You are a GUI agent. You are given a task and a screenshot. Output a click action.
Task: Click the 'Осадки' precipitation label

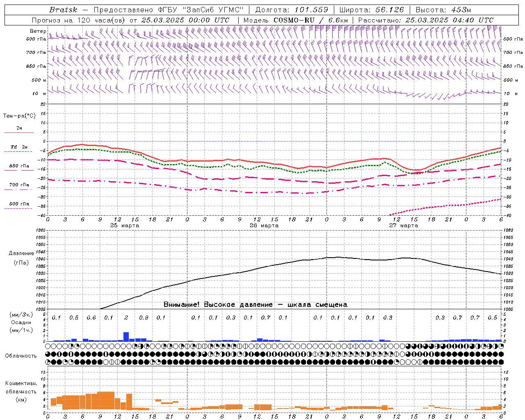coord(21,322)
